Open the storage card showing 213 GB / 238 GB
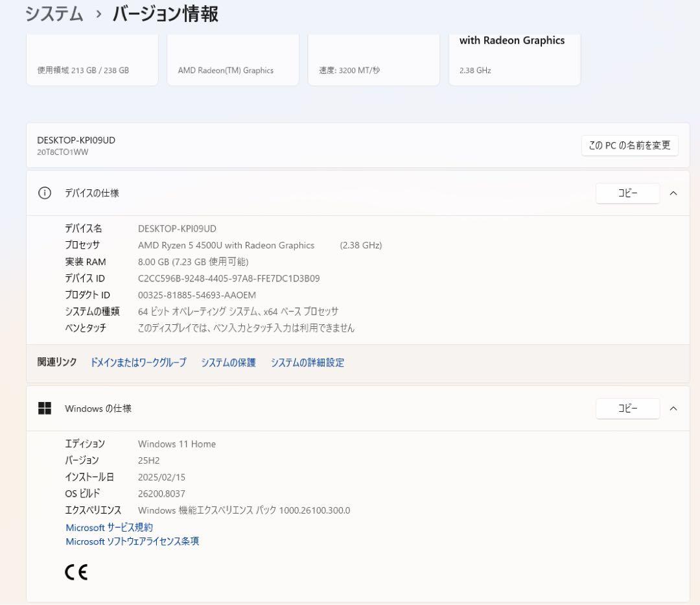This screenshot has width=700, height=605. coord(92,59)
